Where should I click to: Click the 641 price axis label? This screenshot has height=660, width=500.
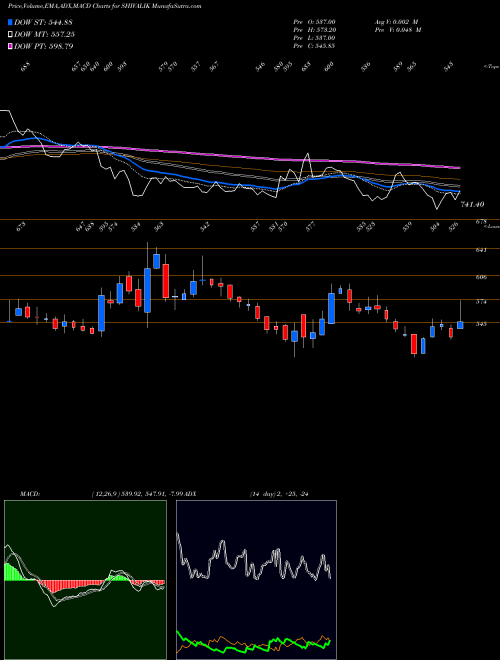(481, 250)
